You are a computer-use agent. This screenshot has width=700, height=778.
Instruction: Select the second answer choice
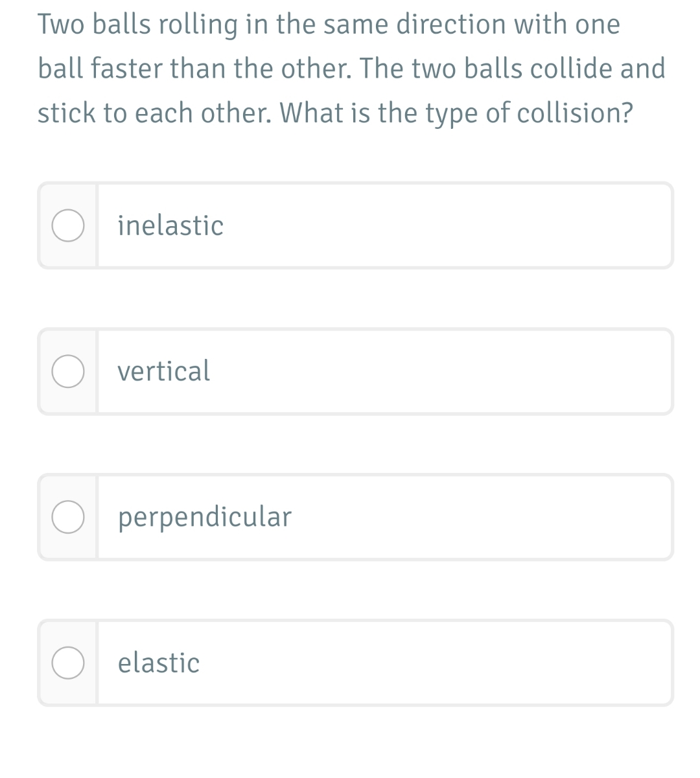pyautogui.click(x=356, y=371)
